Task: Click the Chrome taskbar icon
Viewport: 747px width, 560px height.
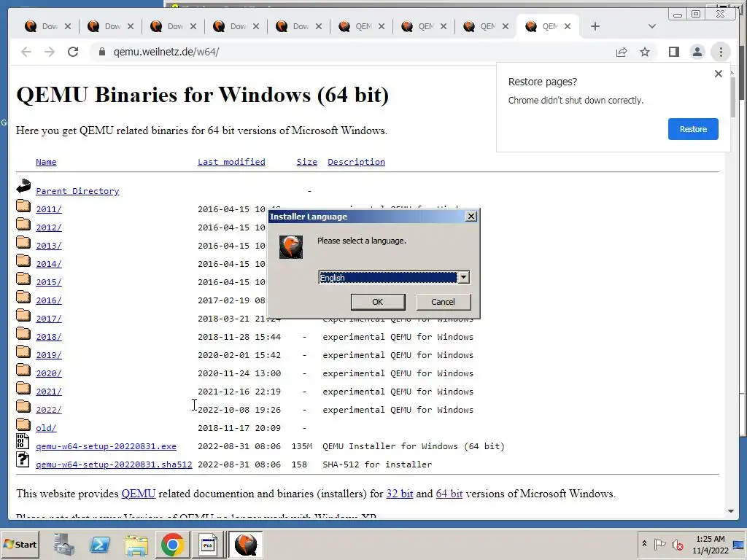Action: [x=172, y=544]
